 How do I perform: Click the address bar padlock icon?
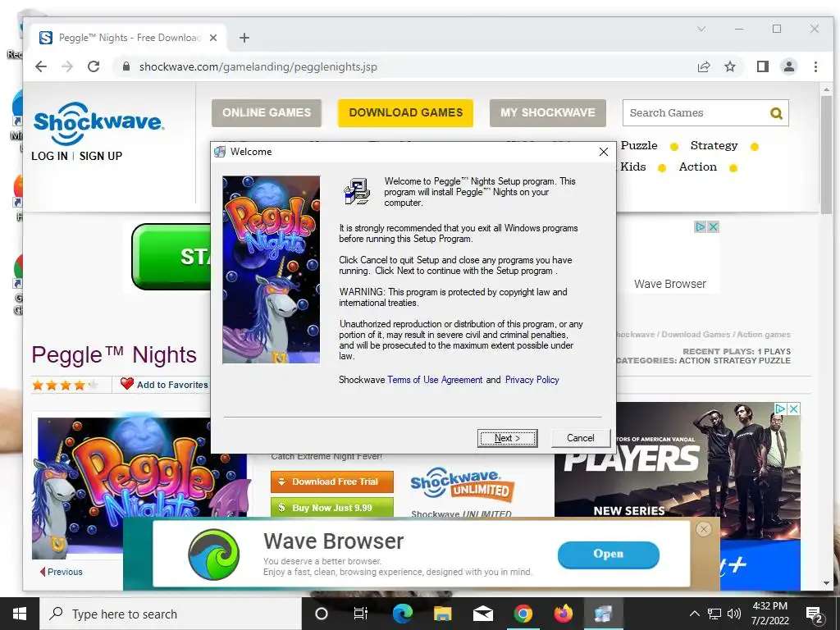(126, 66)
